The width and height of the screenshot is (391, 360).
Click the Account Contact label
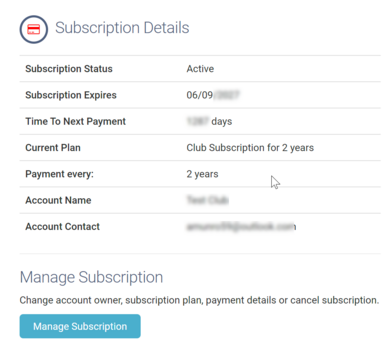63,226
